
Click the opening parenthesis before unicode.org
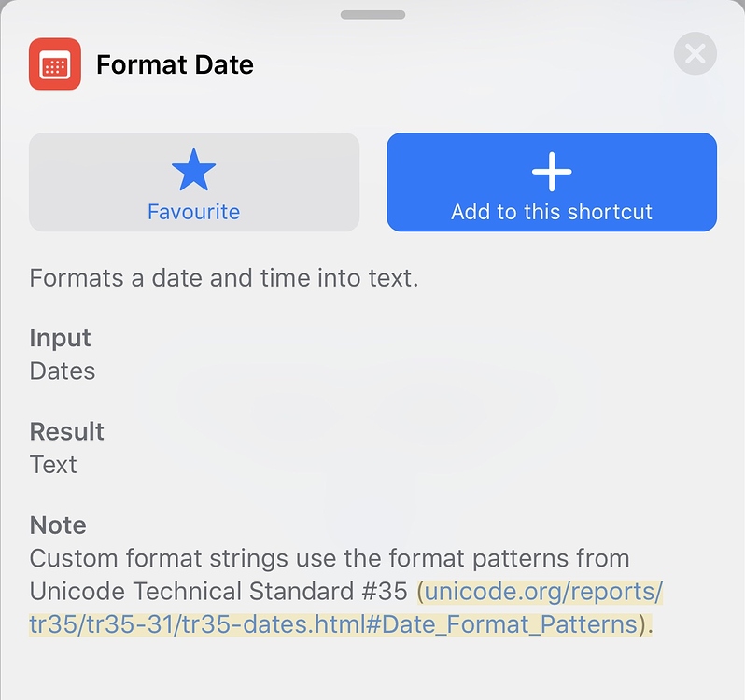tap(420, 592)
